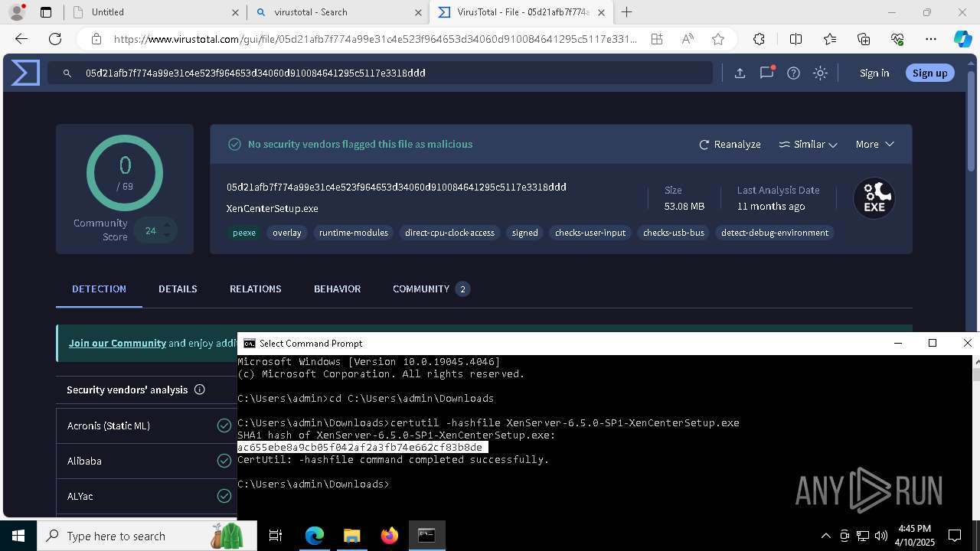Viewport: 980px width, 551px height.
Task: Click the browser back arrow
Action: click(21, 39)
